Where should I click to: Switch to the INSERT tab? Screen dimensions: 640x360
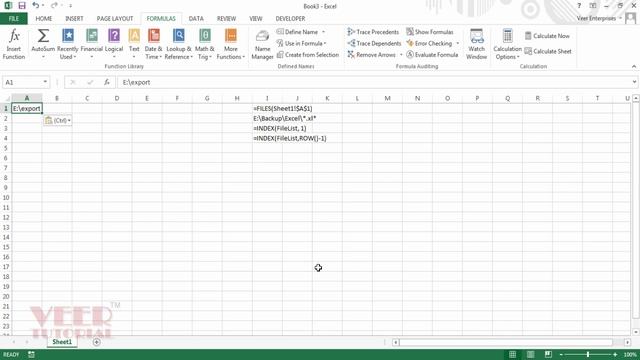(x=74, y=19)
